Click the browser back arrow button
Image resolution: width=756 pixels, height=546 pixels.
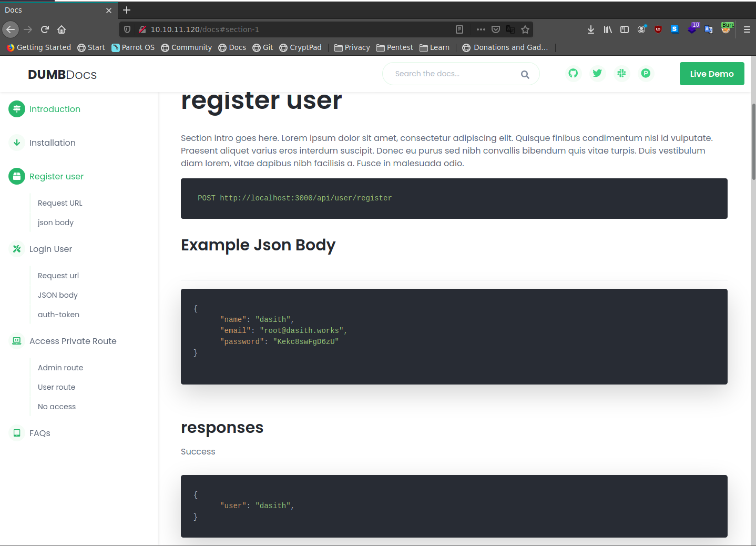coord(11,29)
